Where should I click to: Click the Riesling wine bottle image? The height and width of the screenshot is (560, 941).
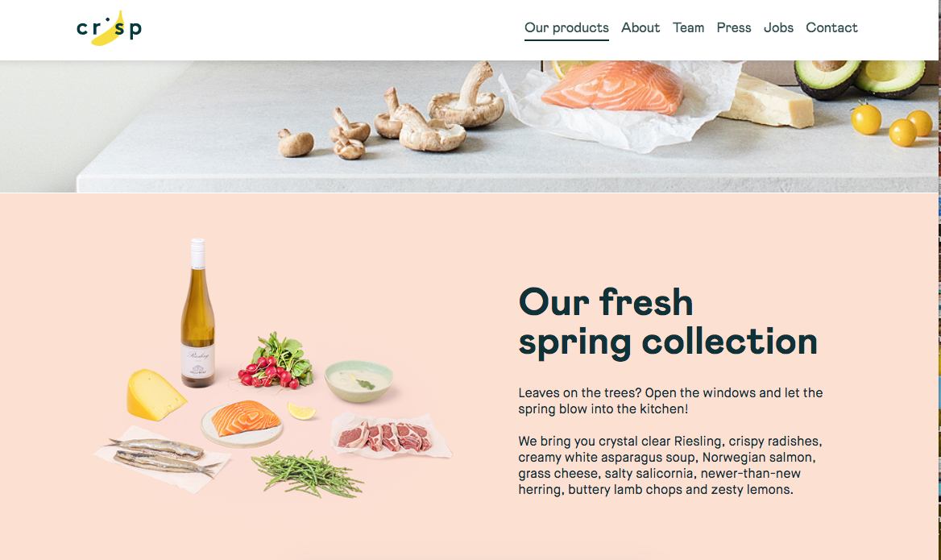(x=198, y=313)
